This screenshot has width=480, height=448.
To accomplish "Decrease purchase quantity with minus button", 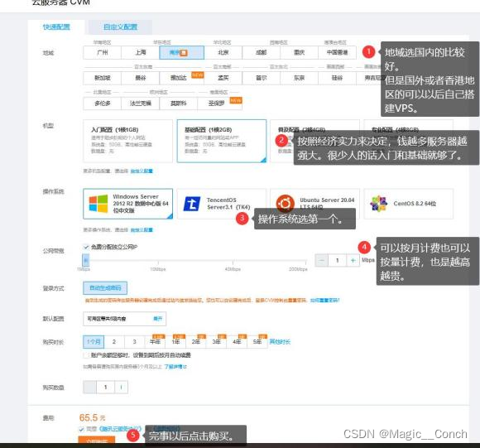I will pyautogui.click(x=89, y=388).
